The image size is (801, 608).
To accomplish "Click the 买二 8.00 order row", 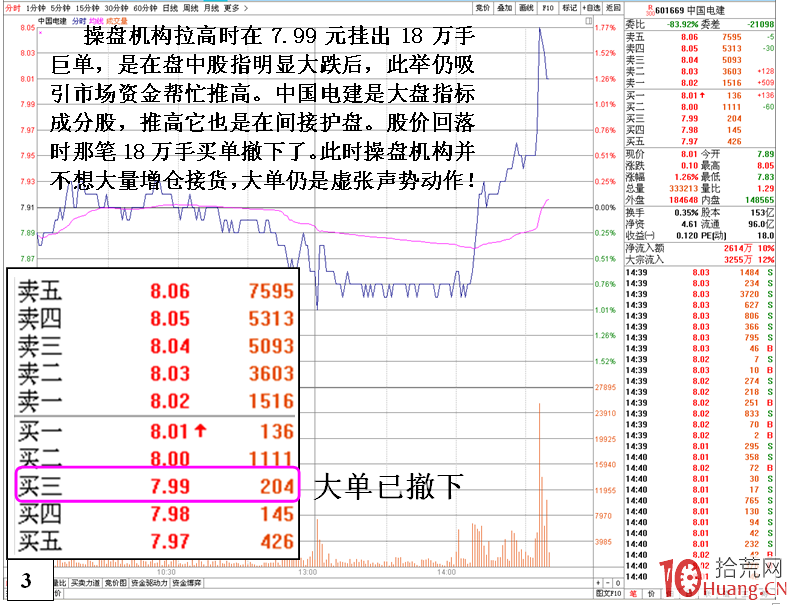I will click(x=700, y=107).
